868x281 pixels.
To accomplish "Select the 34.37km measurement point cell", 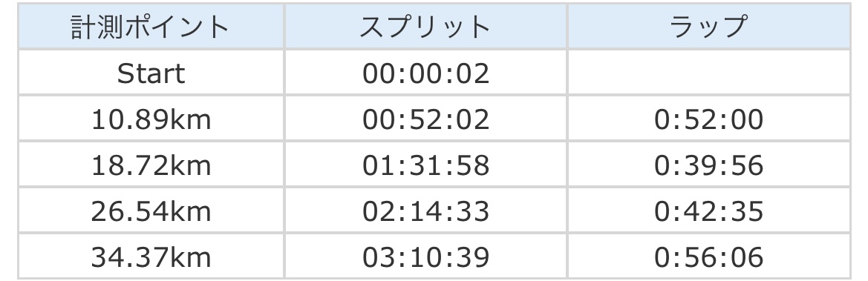I will point(151,256).
